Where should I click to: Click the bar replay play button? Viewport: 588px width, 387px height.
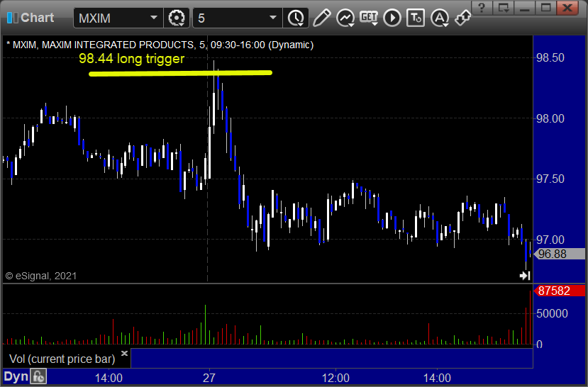click(x=392, y=18)
